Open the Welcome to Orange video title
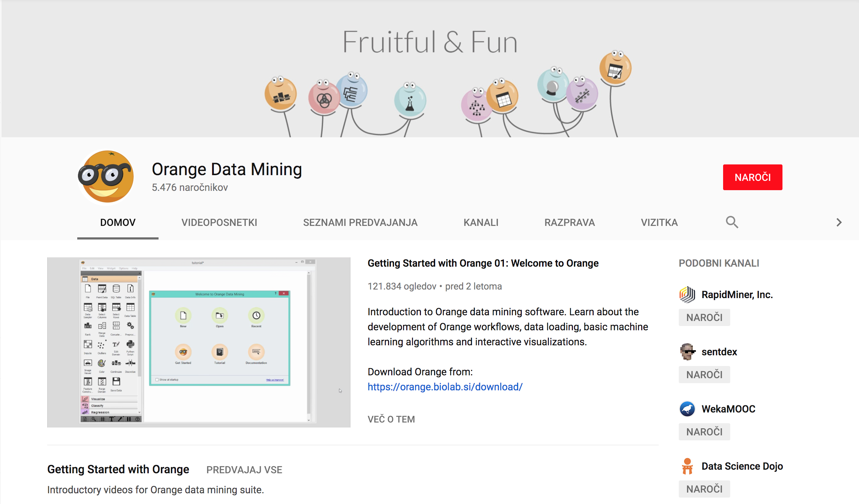 [483, 263]
